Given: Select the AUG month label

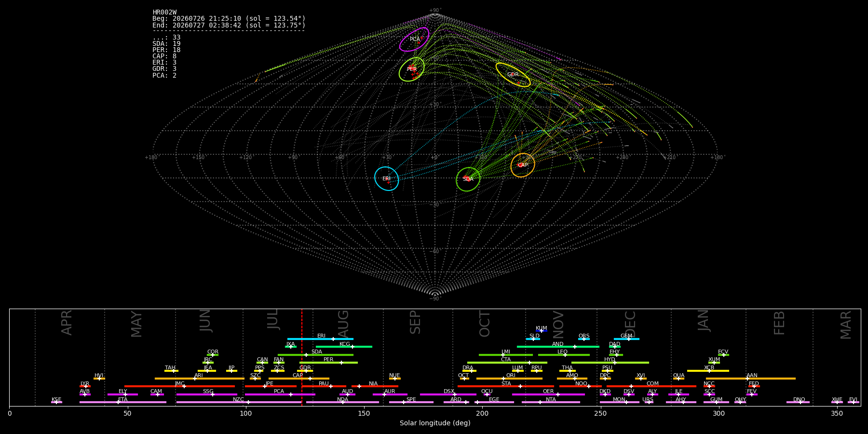Looking at the screenshot, I should 343,323.
